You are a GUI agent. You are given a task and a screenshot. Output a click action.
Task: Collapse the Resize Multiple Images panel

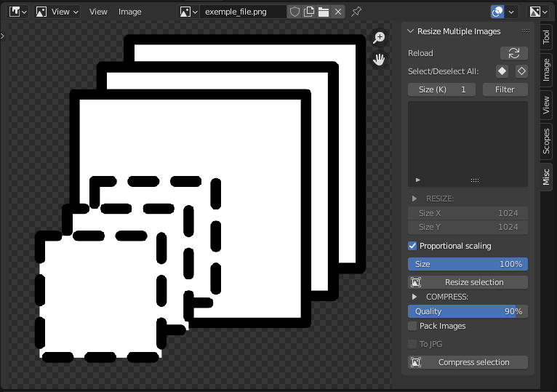click(411, 31)
